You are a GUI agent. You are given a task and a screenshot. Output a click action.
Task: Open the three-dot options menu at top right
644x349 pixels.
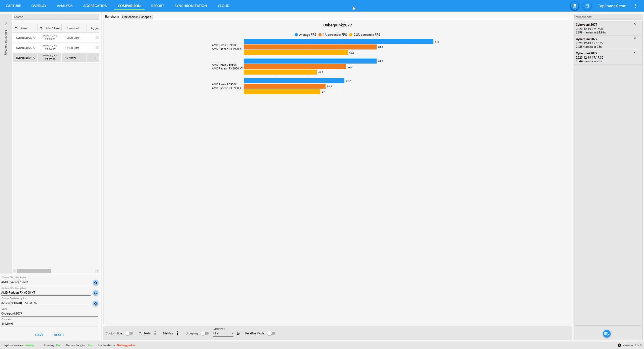636,6
